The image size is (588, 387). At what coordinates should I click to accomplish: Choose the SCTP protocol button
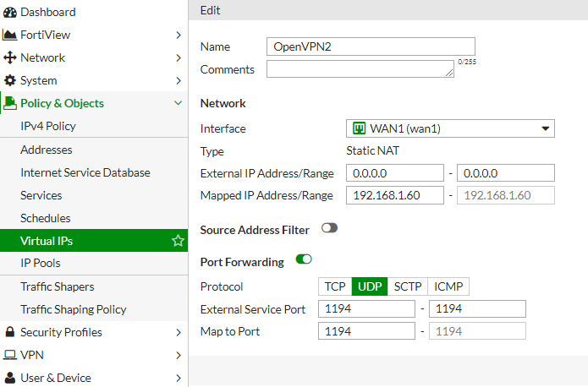tap(406, 286)
